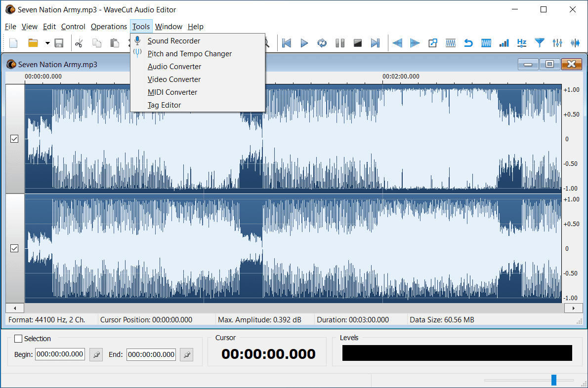Click the loop playback icon
Viewport: 588px width, 388px height.
pyautogui.click(x=322, y=43)
